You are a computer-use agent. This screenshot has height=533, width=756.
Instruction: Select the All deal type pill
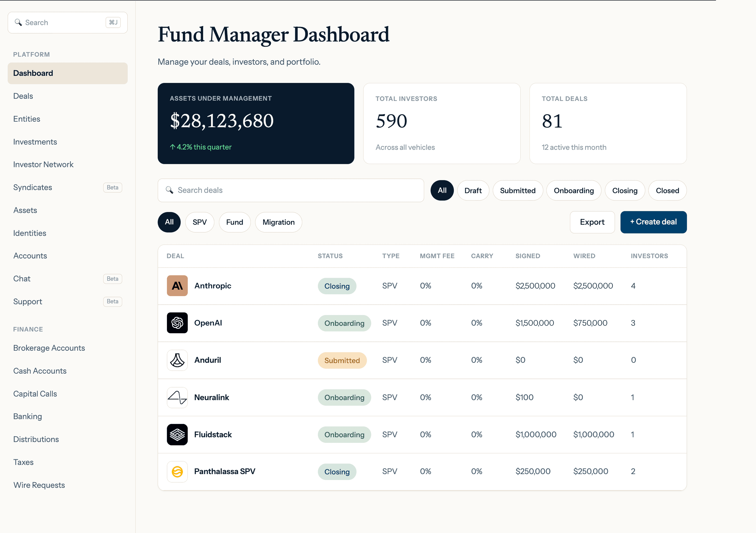pyautogui.click(x=169, y=222)
